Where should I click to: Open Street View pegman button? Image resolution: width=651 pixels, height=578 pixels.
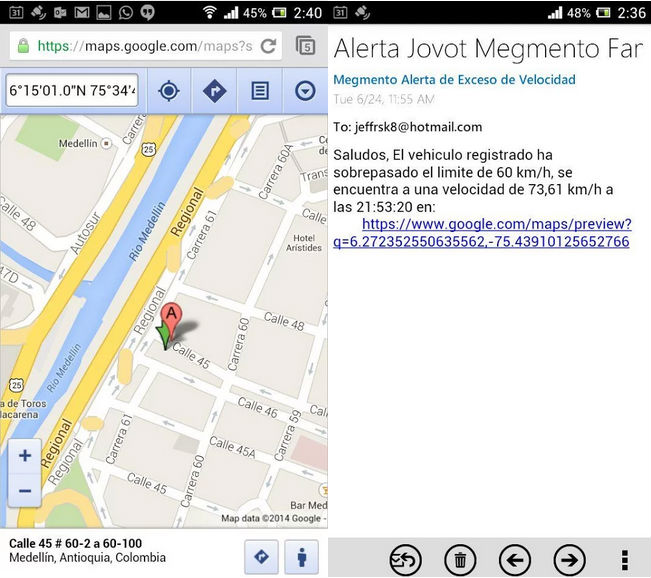[x=302, y=556]
